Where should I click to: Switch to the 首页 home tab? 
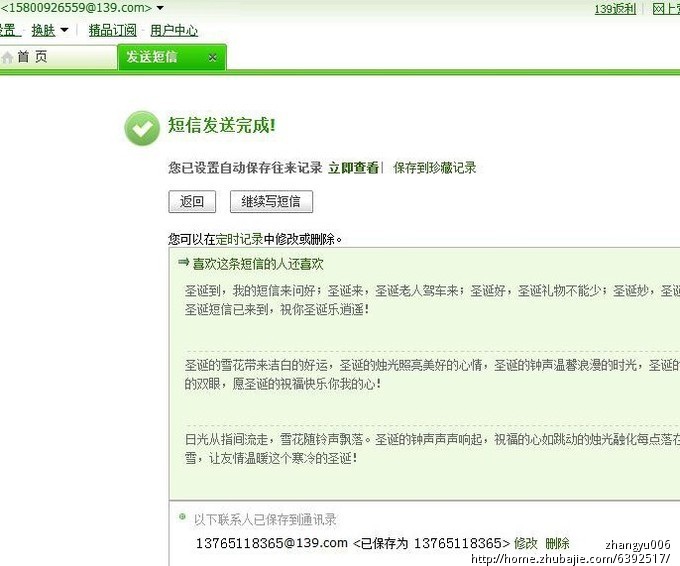point(59,57)
